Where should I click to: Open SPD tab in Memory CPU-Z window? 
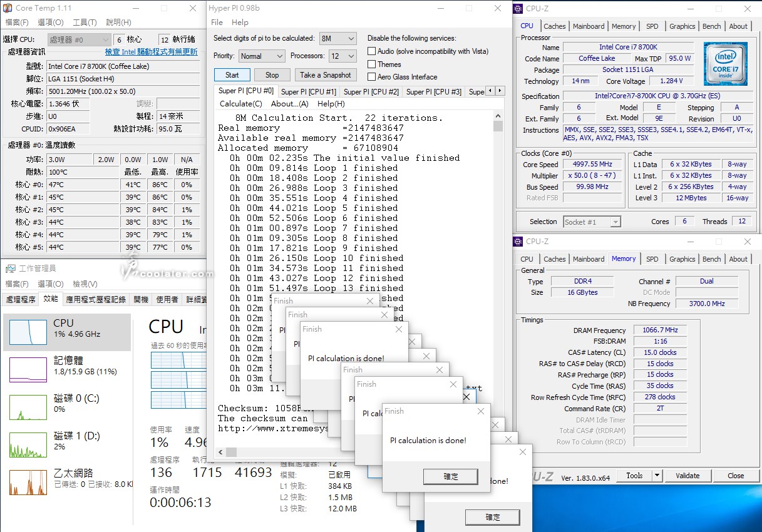coord(652,259)
